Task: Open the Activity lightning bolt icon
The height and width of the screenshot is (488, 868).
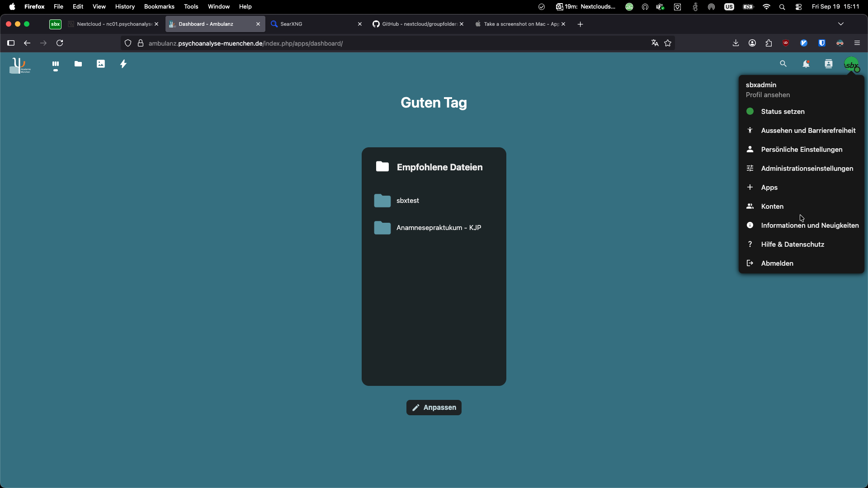Action: click(123, 64)
